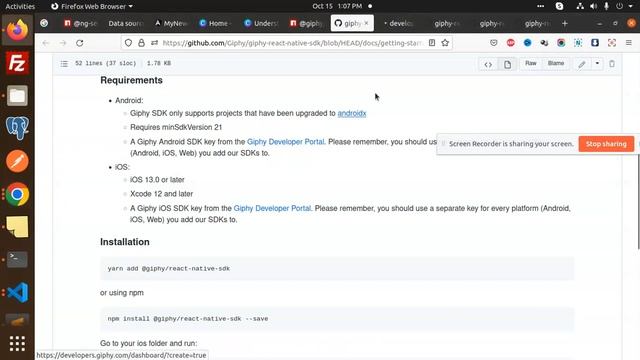Open Files manager from the dock

(x=17, y=96)
